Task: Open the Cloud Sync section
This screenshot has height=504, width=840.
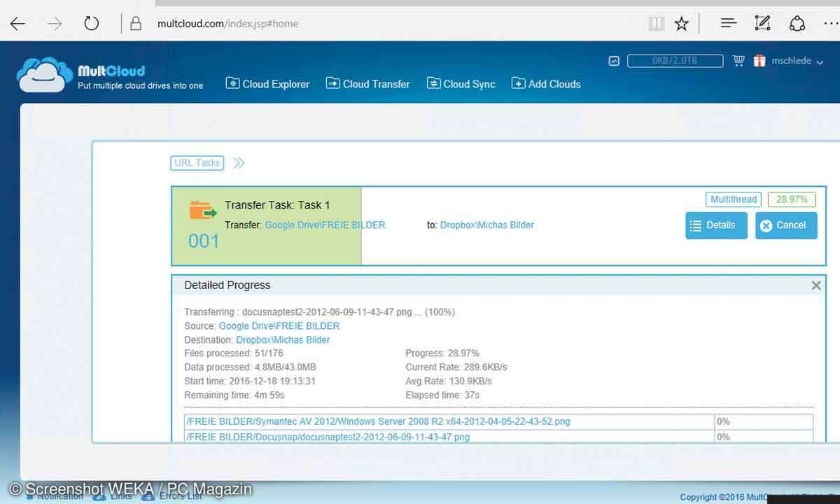Action: click(461, 84)
